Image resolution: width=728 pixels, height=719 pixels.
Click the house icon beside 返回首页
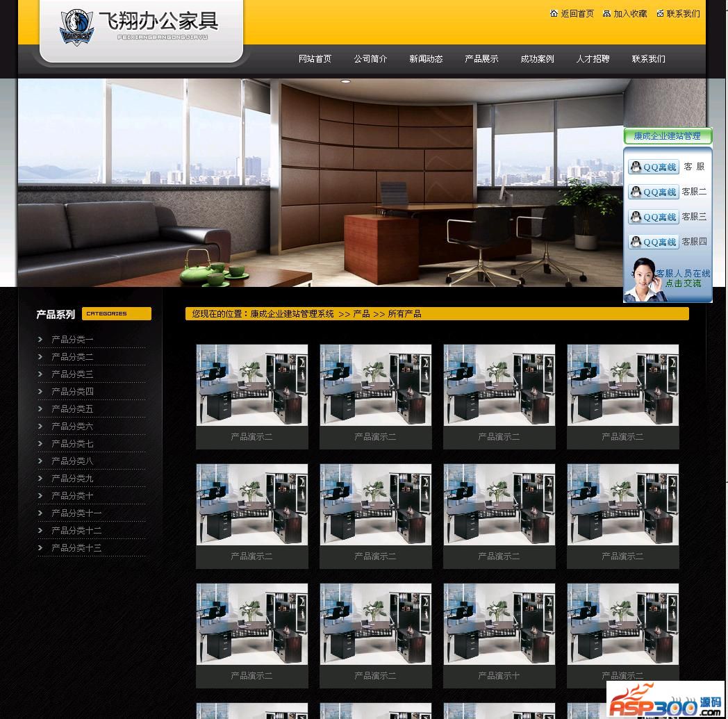[554, 13]
